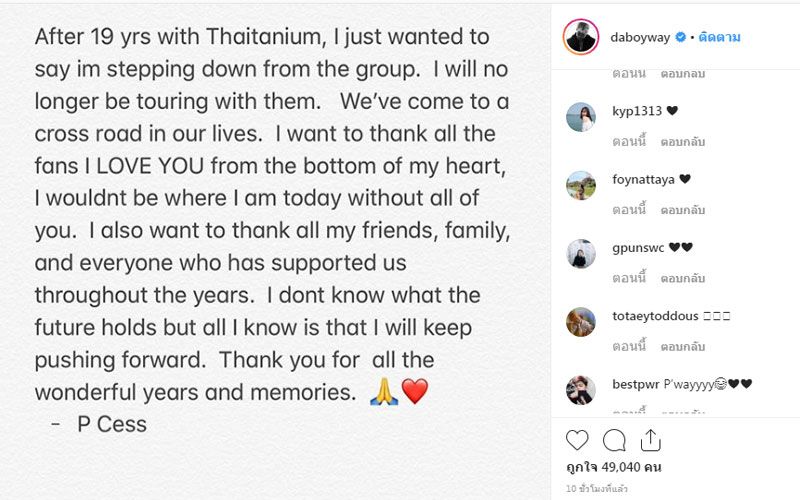Open the daboyway username link
This screenshot has height=500, width=800.
[x=641, y=37]
